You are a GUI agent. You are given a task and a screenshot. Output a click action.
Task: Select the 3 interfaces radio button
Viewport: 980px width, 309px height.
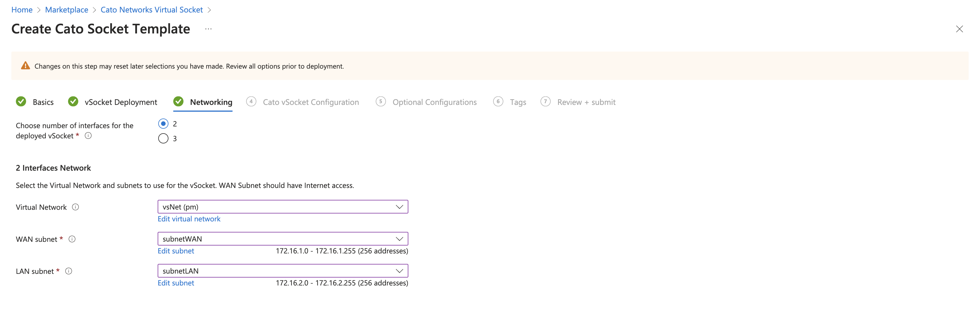coord(163,138)
